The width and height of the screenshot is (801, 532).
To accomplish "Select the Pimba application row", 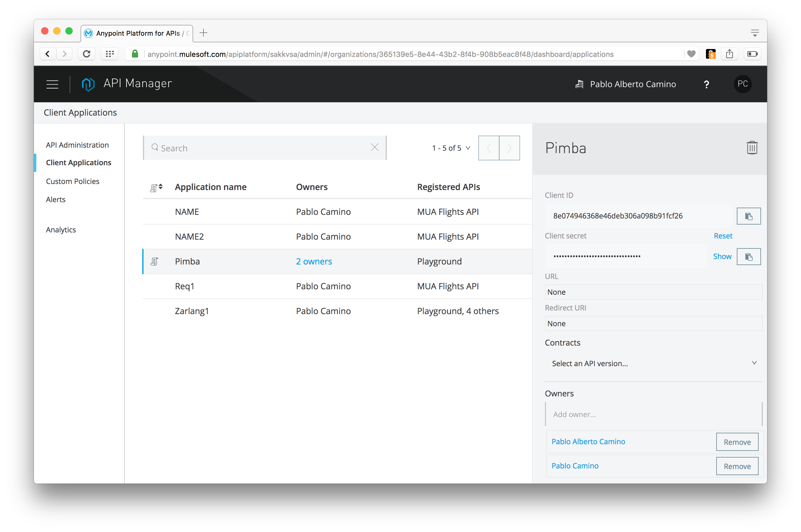I will pyautogui.click(x=187, y=261).
